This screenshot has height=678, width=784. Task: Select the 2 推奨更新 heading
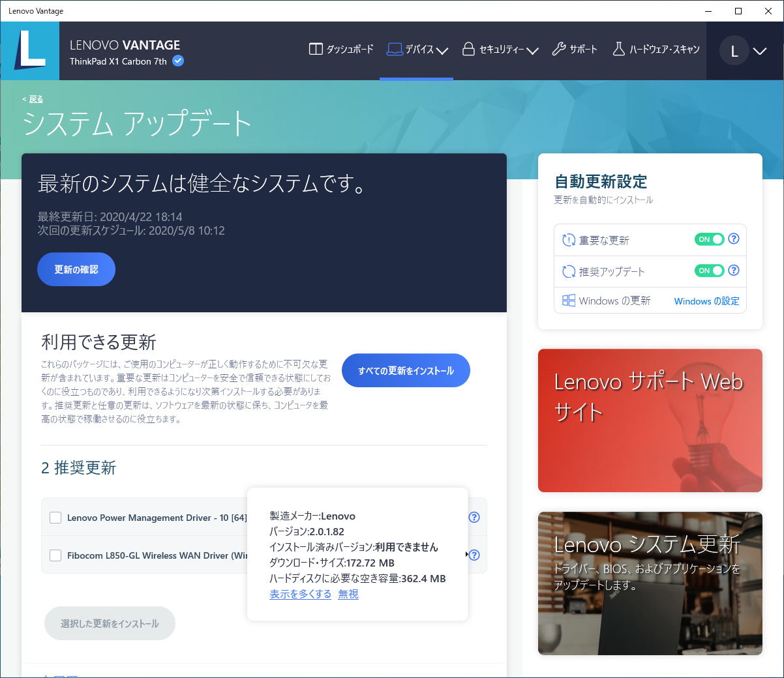pyautogui.click(x=79, y=467)
